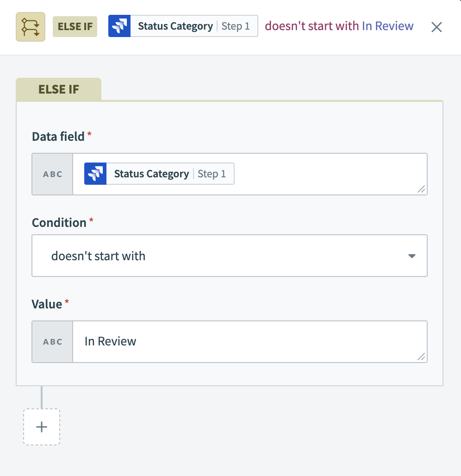Viewport: 461px width, 476px height.
Task: Click "doesn't start with" text in header
Action: pyautogui.click(x=311, y=26)
